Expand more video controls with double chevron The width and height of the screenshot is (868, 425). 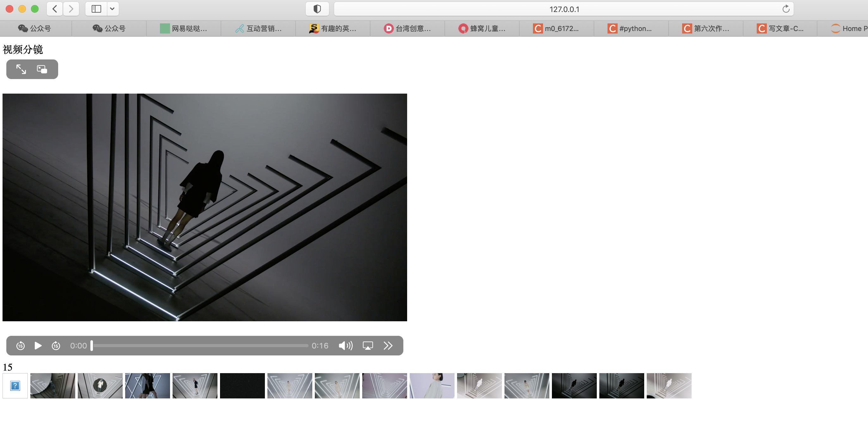coord(388,345)
